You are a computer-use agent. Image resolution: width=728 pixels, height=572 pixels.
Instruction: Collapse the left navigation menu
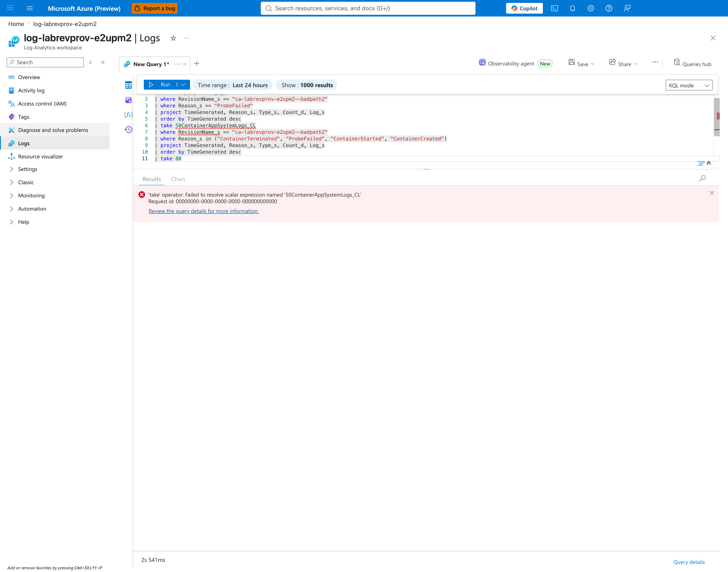pos(103,62)
